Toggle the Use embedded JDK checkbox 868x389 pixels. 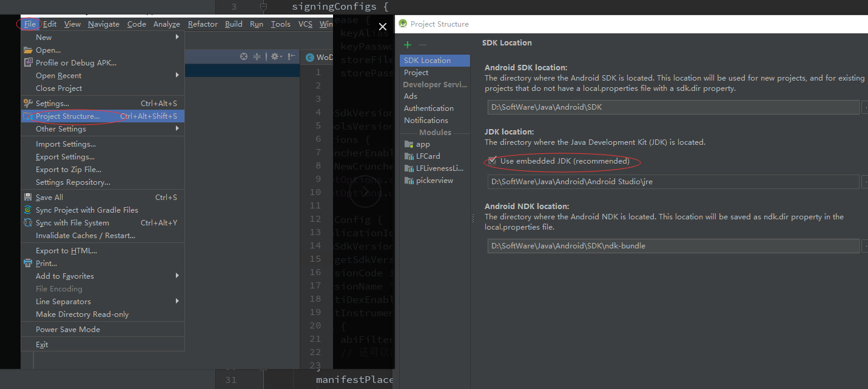(493, 161)
